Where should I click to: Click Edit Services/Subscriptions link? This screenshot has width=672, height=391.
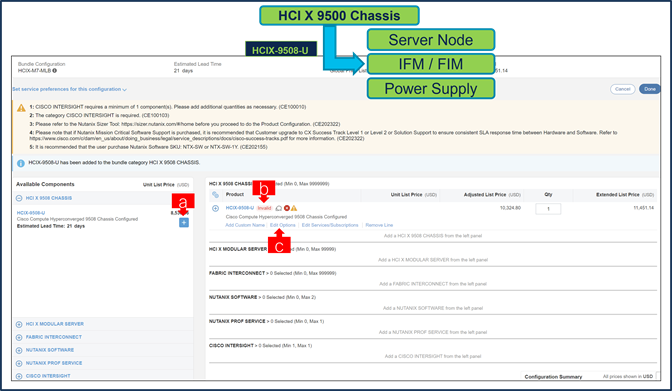click(x=330, y=225)
